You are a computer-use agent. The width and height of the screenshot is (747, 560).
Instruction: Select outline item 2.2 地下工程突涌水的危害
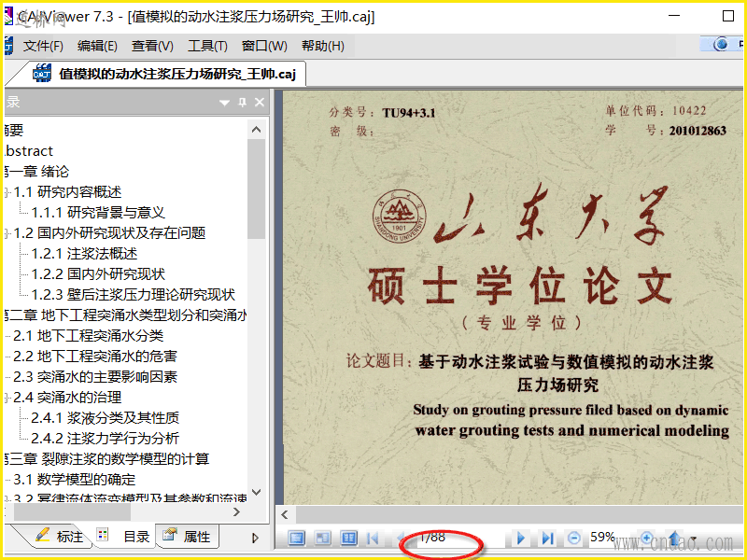pyautogui.click(x=95, y=356)
